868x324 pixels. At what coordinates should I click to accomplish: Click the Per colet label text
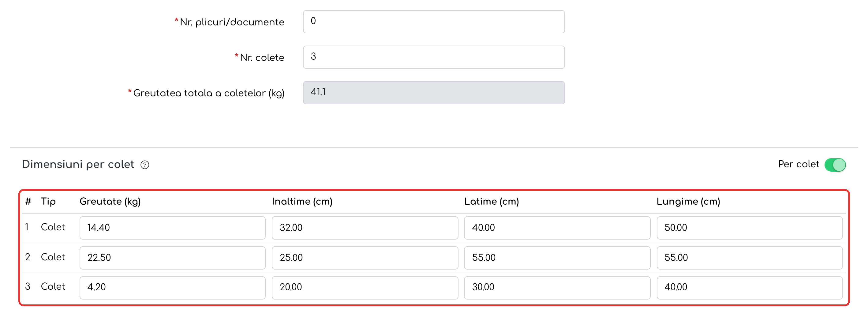(799, 164)
